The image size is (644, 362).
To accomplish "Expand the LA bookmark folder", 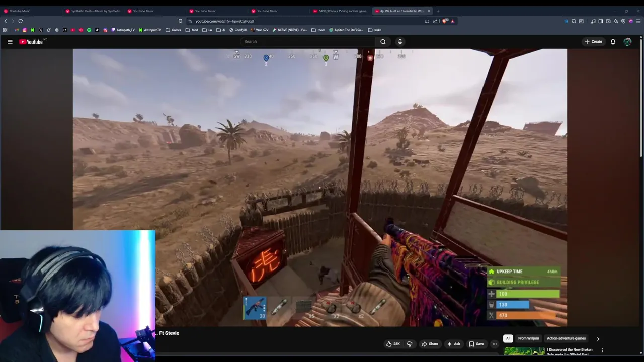I will point(207,30).
